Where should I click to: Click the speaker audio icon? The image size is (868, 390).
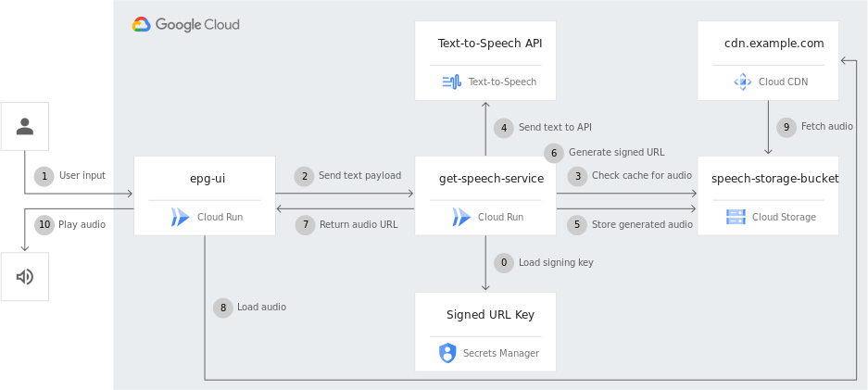(x=25, y=277)
